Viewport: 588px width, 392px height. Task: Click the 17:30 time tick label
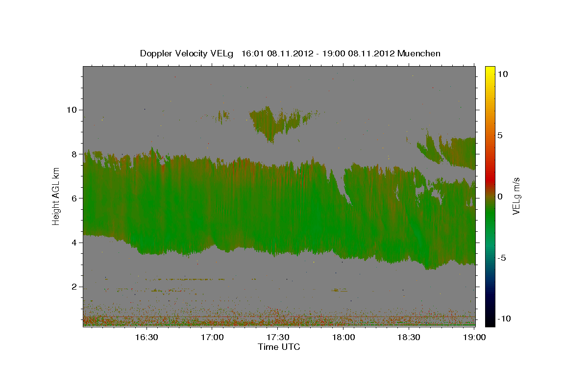(278, 338)
